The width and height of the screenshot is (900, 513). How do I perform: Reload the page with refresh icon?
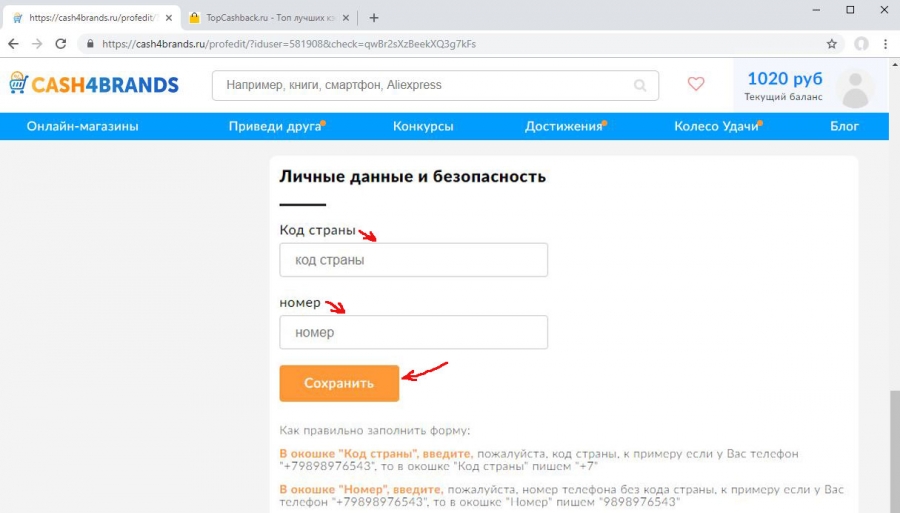[x=60, y=44]
